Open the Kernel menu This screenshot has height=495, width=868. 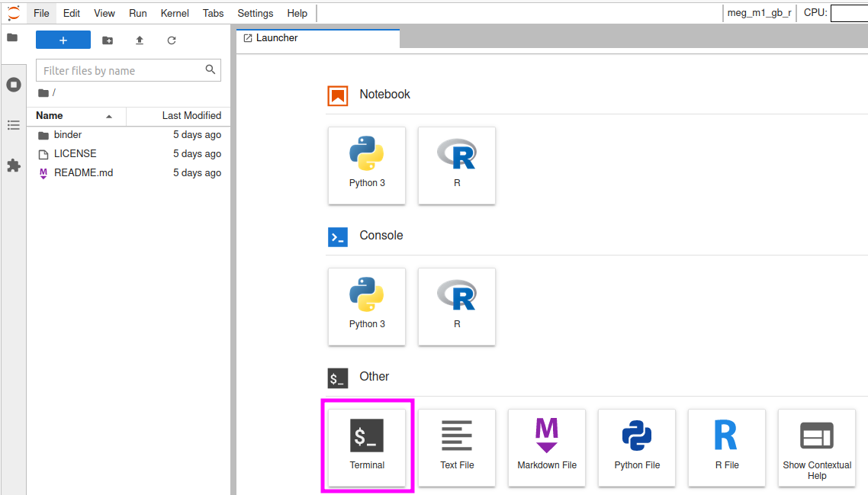pos(175,13)
